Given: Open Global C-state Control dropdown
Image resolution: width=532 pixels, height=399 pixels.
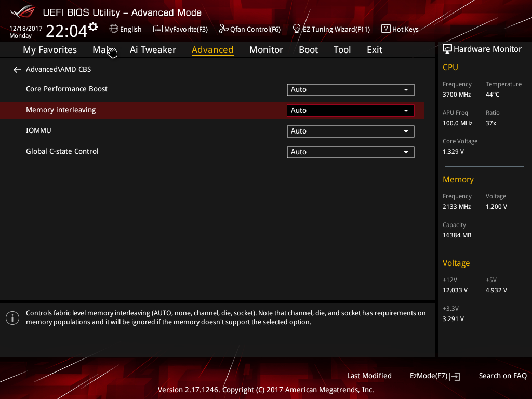Looking at the screenshot, I should (351, 152).
